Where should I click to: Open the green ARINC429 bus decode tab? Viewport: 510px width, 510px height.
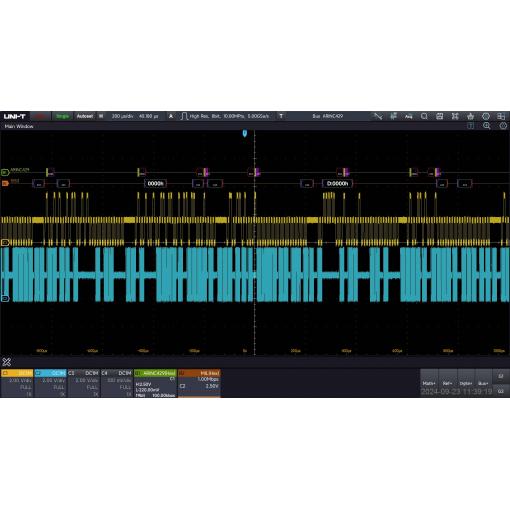pyautogui.click(x=155, y=373)
